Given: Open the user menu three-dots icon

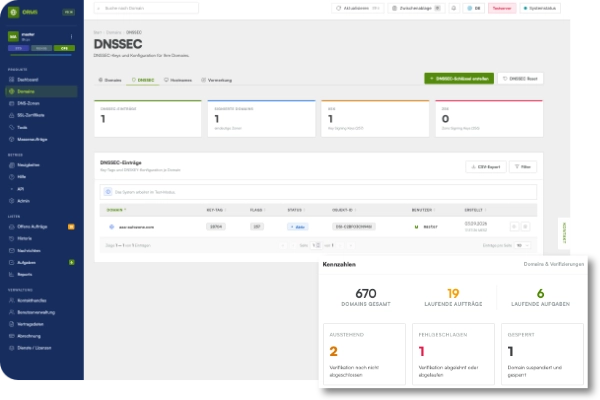Looking at the screenshot, I should [x=71, y=36].
